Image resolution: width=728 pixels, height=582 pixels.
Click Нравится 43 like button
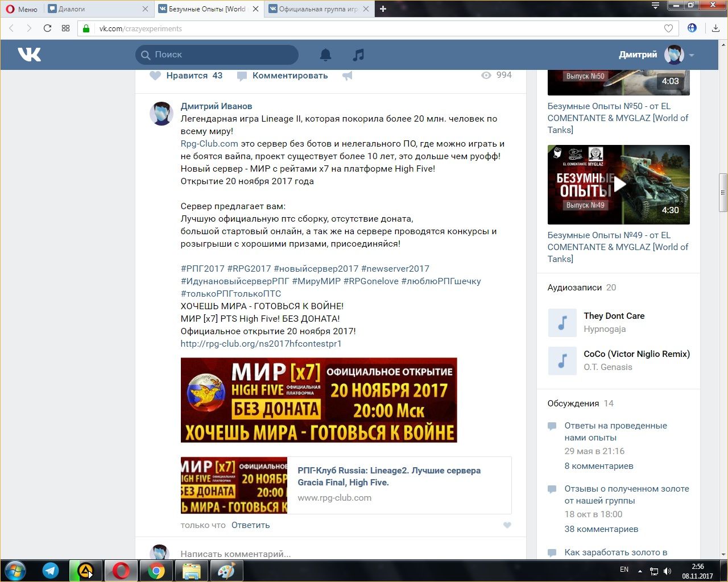click(x=186, y=76)
